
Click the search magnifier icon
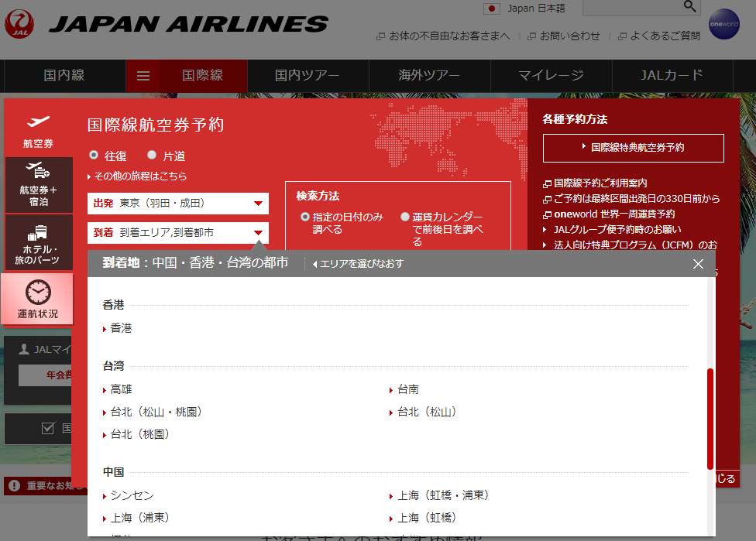690,6
